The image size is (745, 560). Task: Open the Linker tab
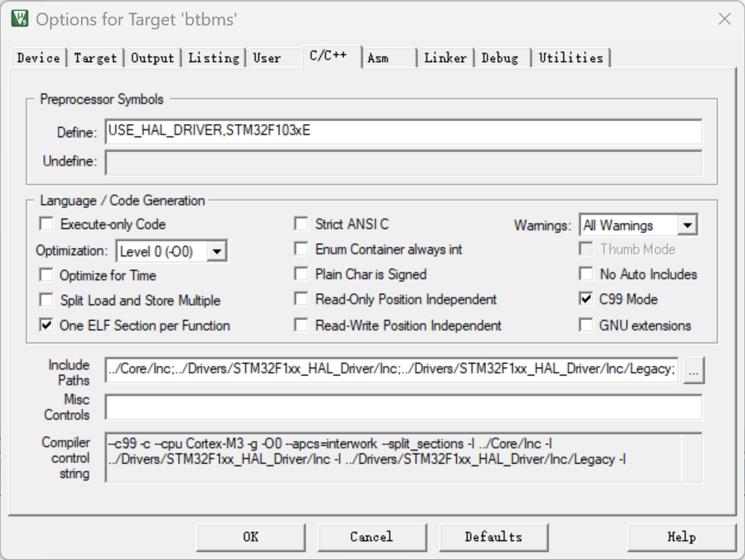(x=446, y=58)
